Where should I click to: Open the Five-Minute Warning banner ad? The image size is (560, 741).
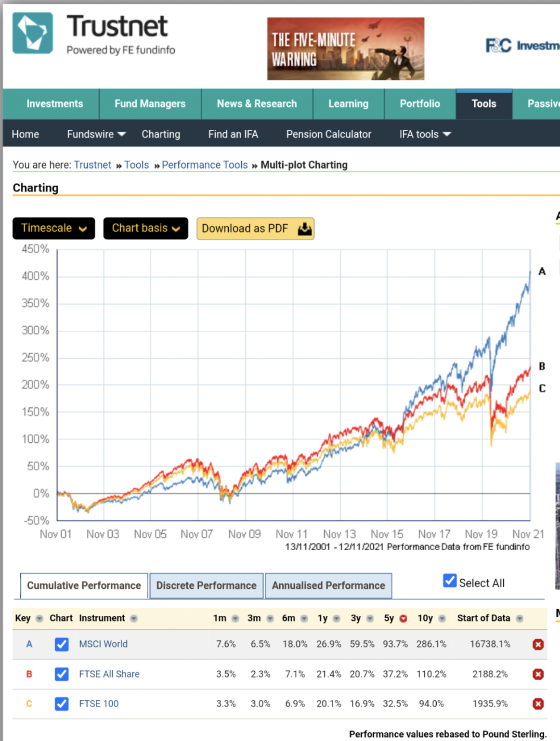pyautogui.click(x=345, y=49)
